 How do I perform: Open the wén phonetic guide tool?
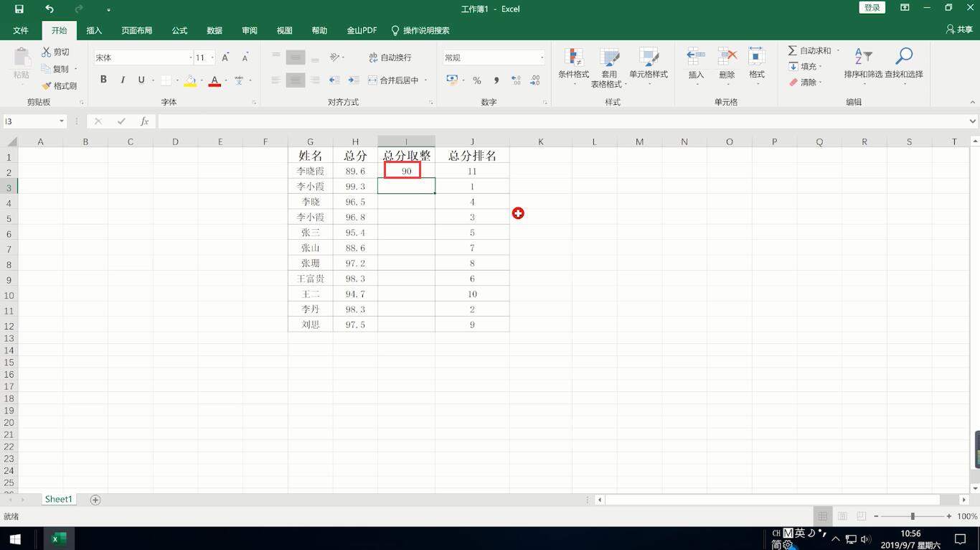coord(239,80)
